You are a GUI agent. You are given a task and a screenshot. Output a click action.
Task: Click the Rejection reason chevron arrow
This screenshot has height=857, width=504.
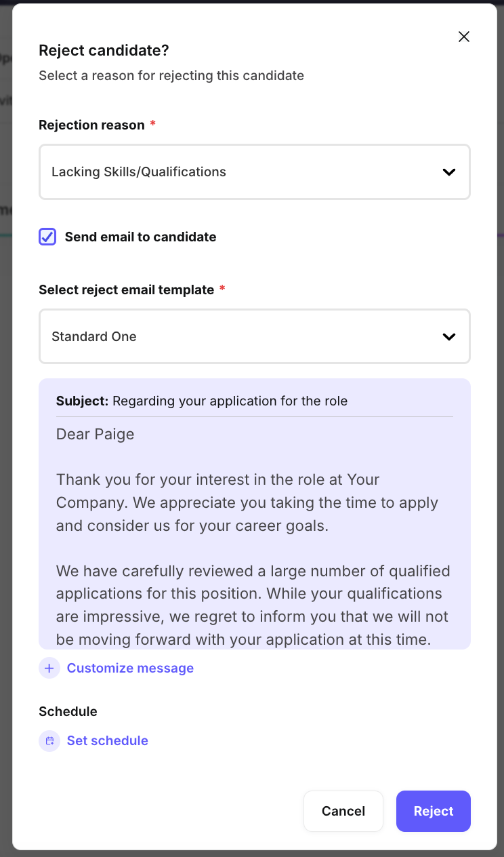pos(449,172)
